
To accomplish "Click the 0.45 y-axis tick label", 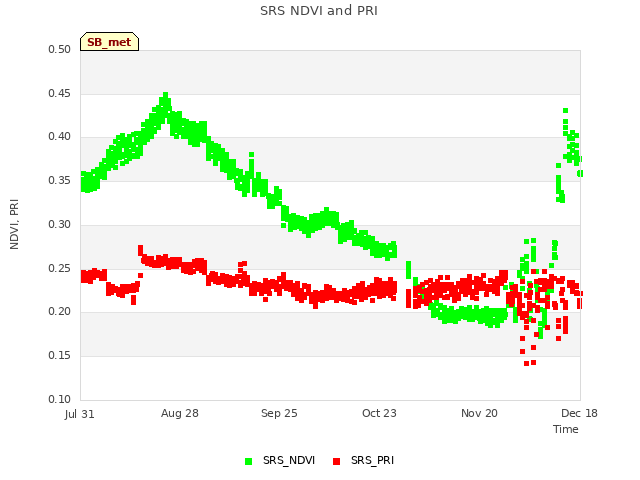I will coord(60,93).
